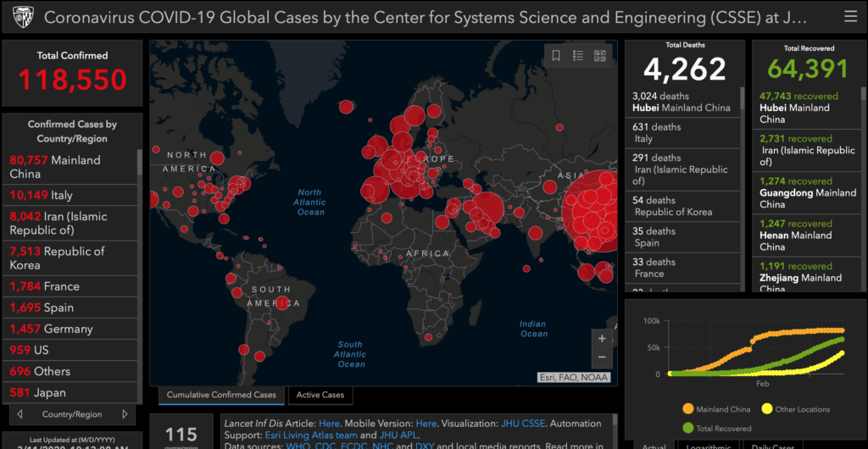
Task: Open the basemap gallery grid icon
Action: coord(600,55)
